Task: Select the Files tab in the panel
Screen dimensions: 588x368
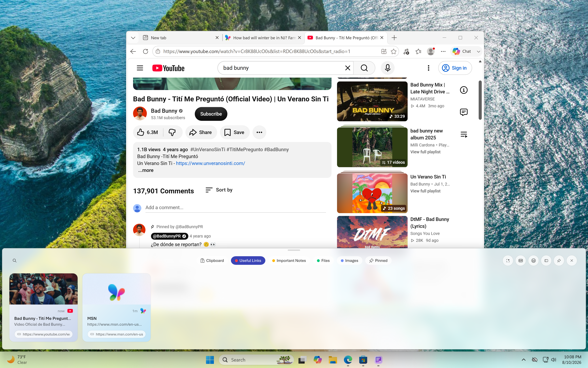Action: (x=323, y=261)
